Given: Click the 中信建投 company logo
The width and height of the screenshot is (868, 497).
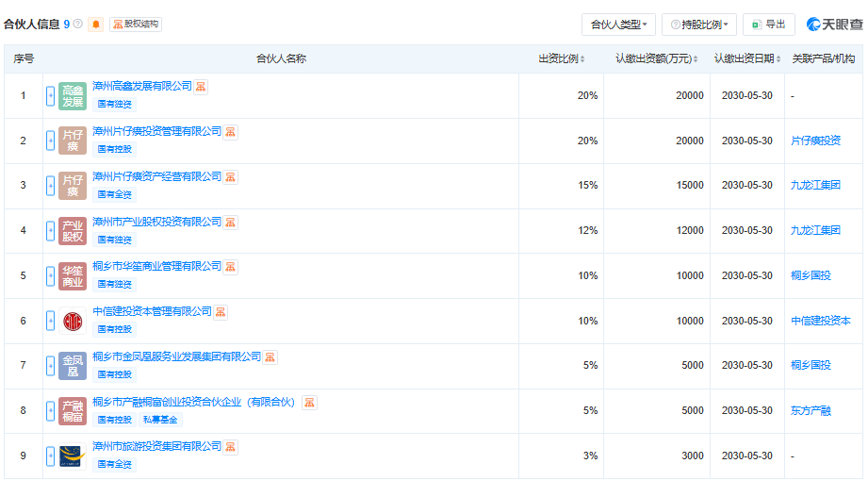Looking at the screenshot, I should (73, 322).
